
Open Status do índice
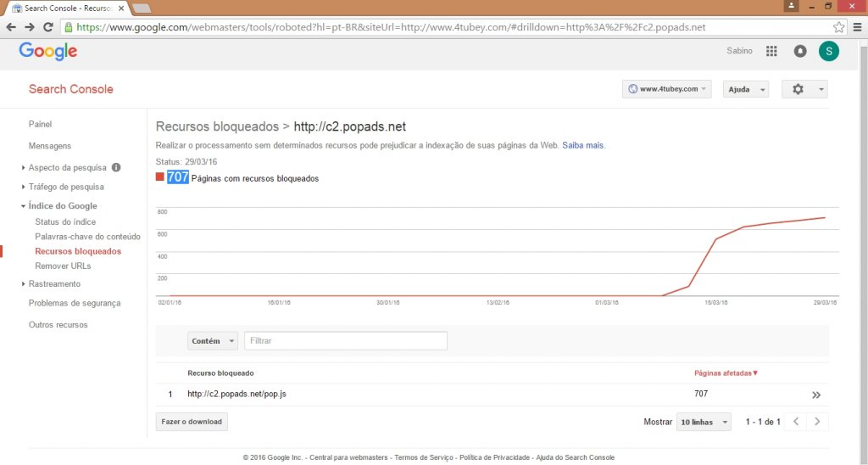(65, 221)
